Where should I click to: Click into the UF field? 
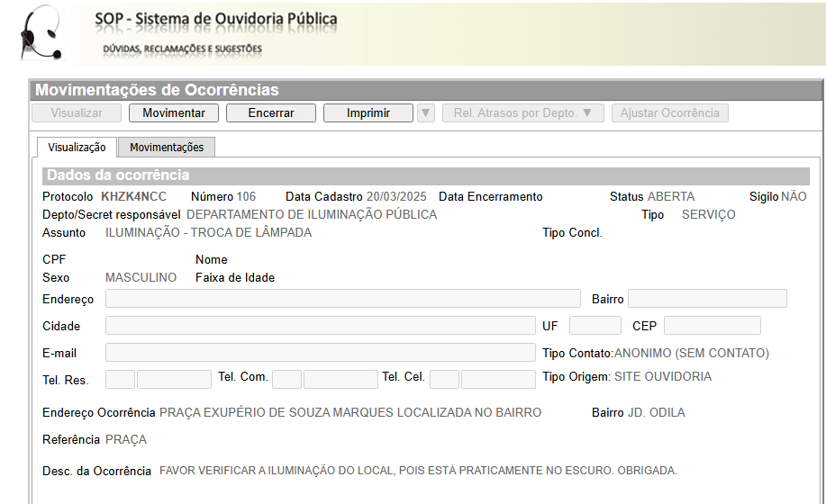[595, 326]
